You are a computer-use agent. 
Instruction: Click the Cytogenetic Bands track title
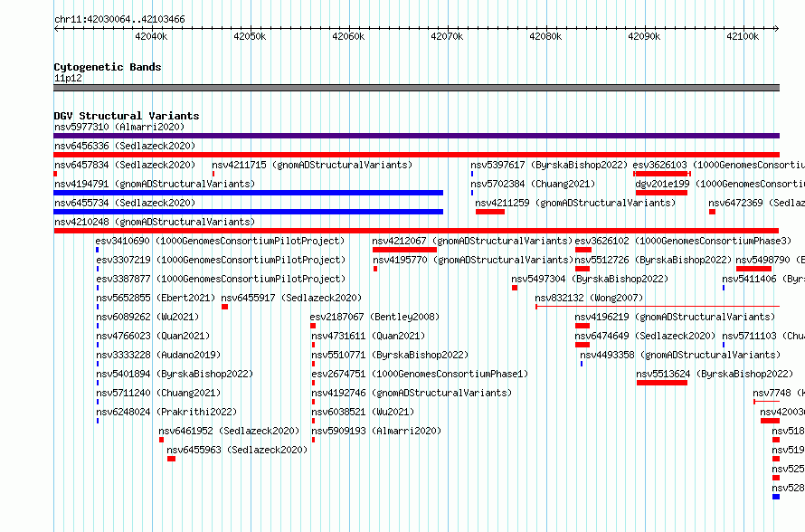[x=108, y=67]
